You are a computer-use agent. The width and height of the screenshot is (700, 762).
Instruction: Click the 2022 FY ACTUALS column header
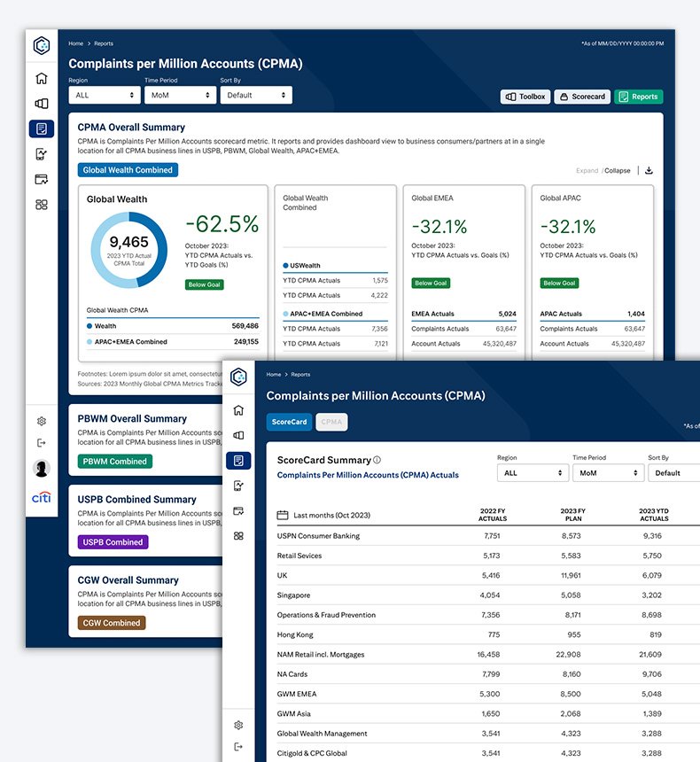click(493, 515)
